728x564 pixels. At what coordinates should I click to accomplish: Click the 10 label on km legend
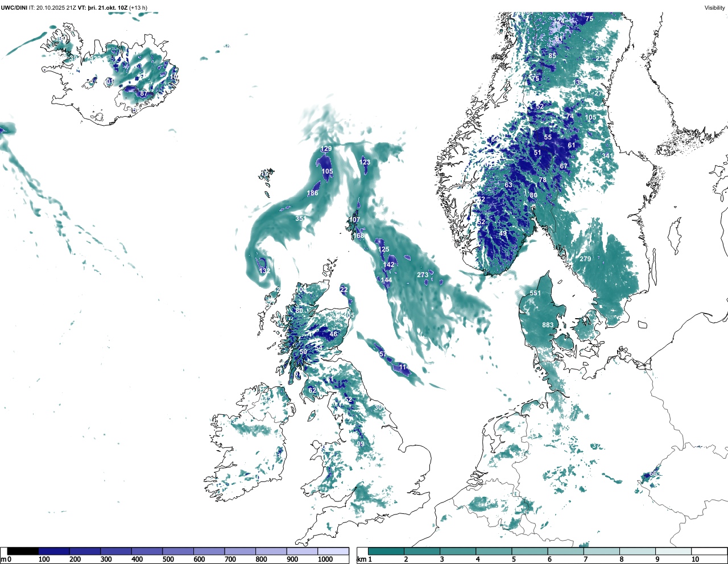pyautogui.click(x=695, y=559)
